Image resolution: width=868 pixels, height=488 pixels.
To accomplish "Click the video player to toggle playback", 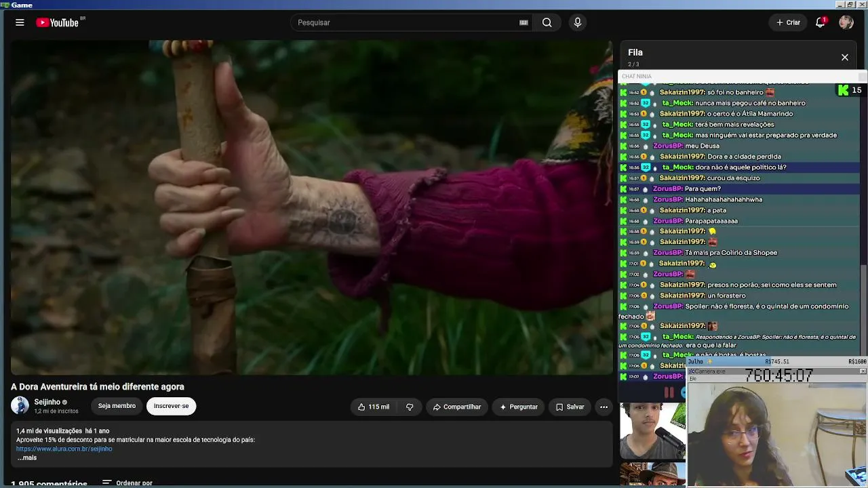I will pos(312,207).
